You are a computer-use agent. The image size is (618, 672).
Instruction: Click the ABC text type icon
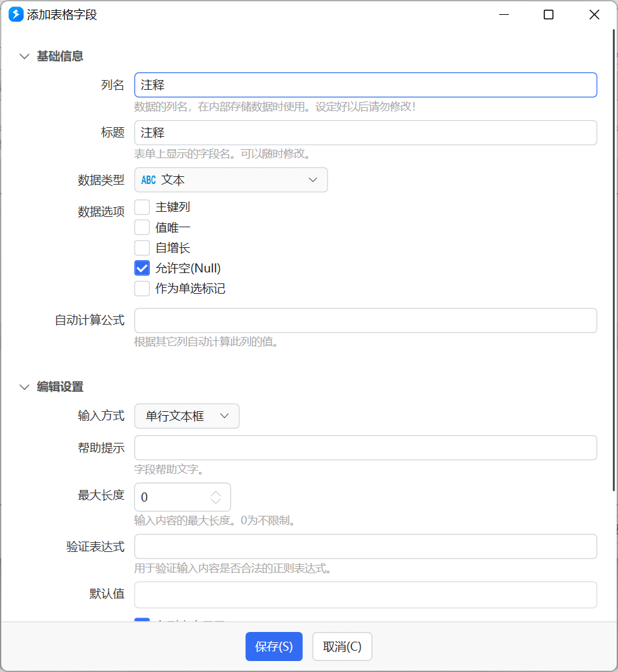pyautogui.click(x=149, y=180)
